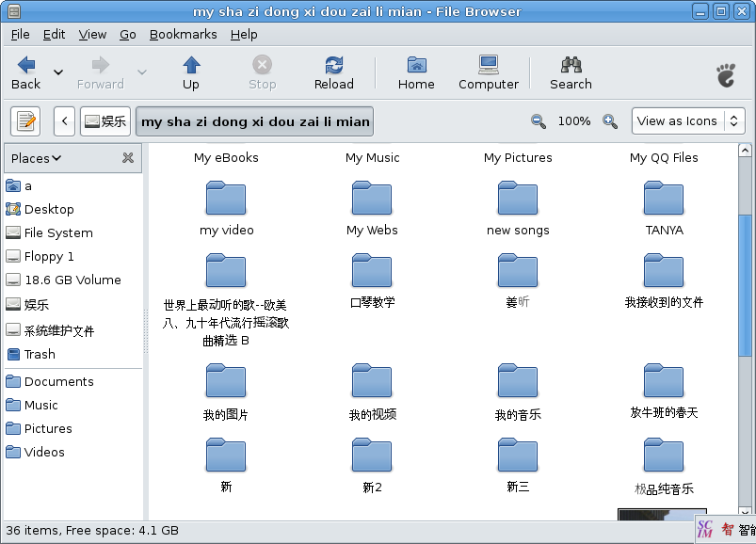Select the 新2 folder icon
This screenshot has height=544, width=756.
(372, 455)
